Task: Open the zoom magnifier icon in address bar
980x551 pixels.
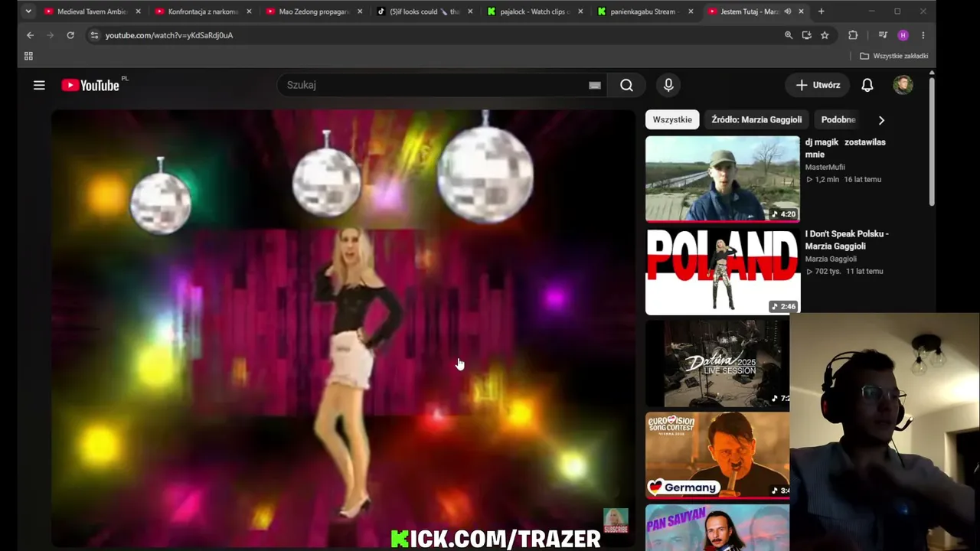Action: pyautogui.click(x=789, y=35)
